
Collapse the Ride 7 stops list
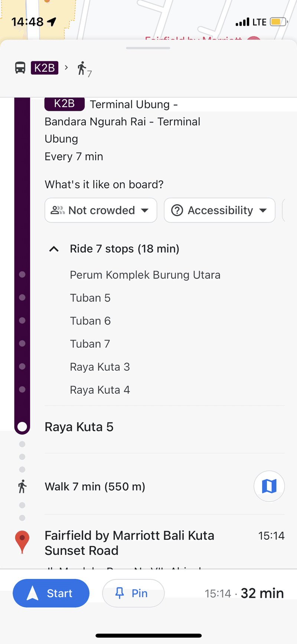(x=54, y=249)
